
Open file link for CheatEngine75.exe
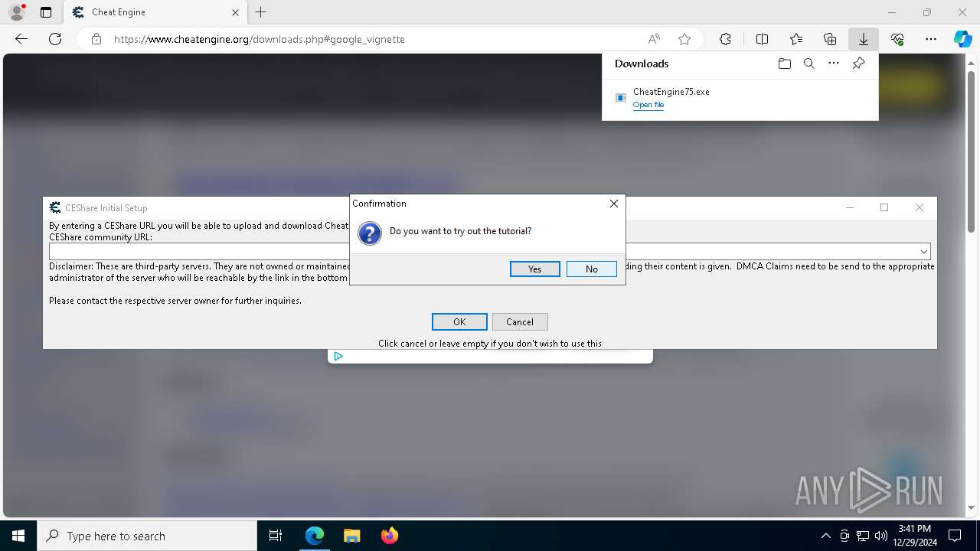(x=648, y=105)
